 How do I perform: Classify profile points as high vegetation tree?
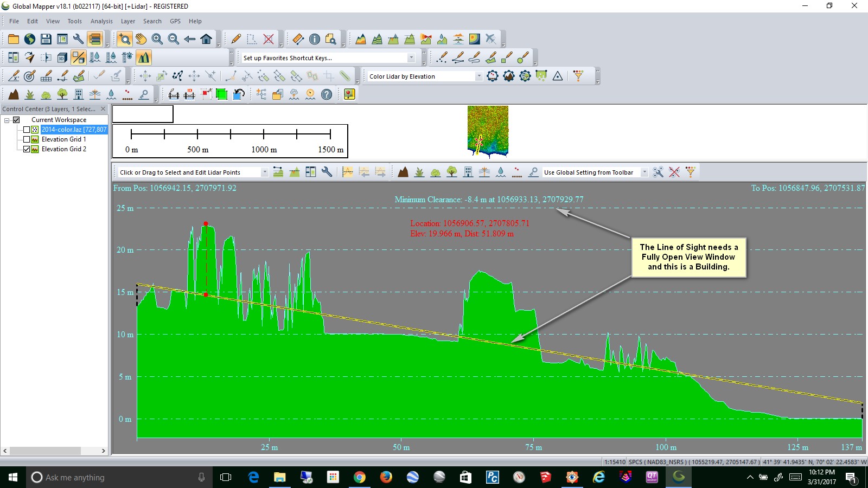452,172
